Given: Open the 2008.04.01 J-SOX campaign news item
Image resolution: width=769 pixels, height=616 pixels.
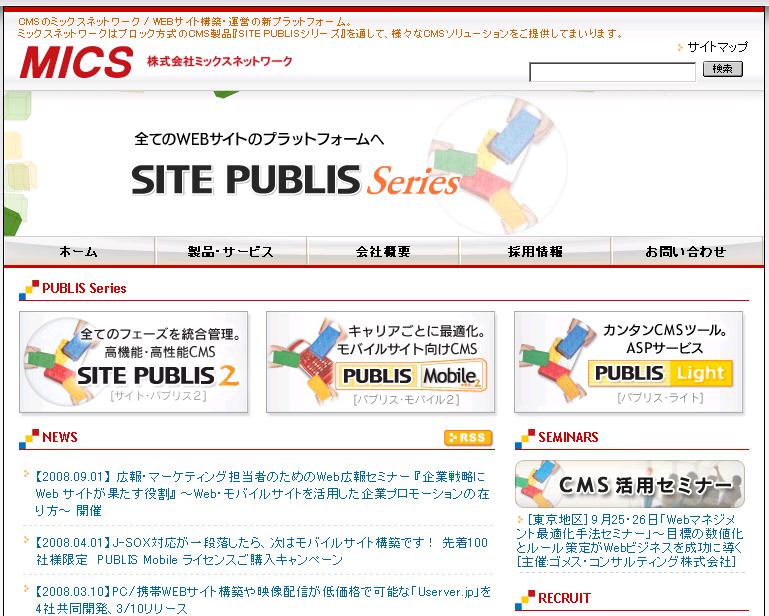Looking at the screenshot, I should pyautogui.click(x=262, y=551).
